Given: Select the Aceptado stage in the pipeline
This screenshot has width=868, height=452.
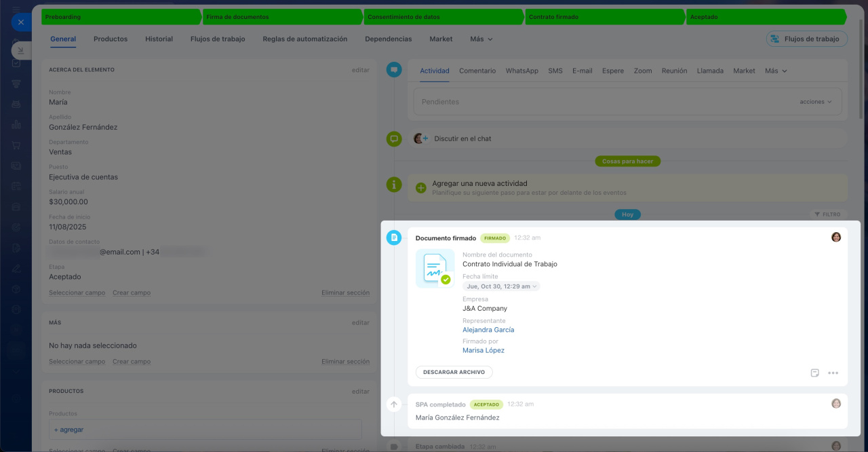Looking at the screenshot, I should point(767,17).
